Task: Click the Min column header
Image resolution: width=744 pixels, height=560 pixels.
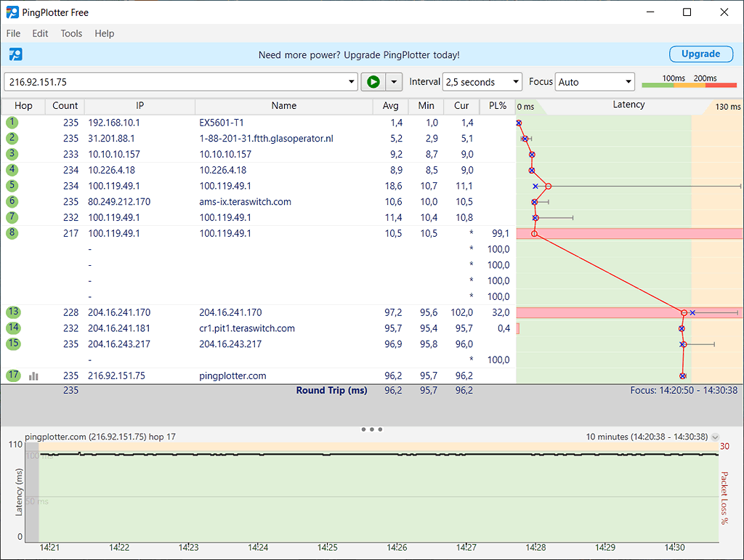Action: tap(426, 106)
